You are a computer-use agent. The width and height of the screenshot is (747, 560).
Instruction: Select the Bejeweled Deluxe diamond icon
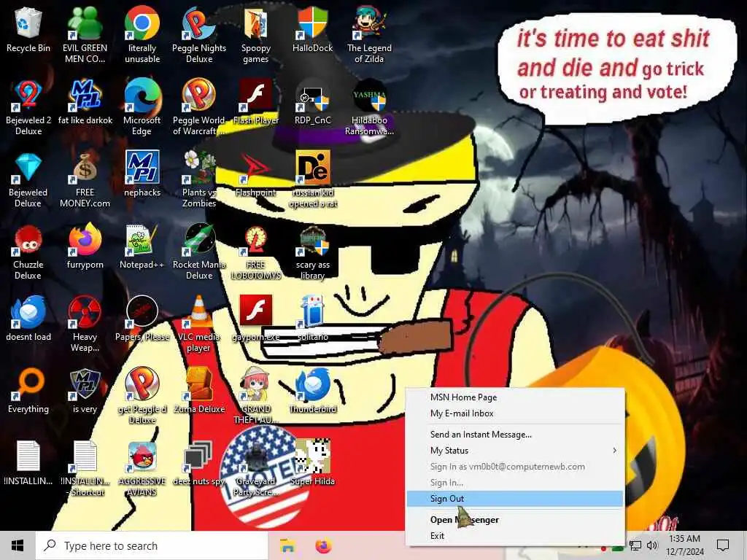[x=28, y=179]
